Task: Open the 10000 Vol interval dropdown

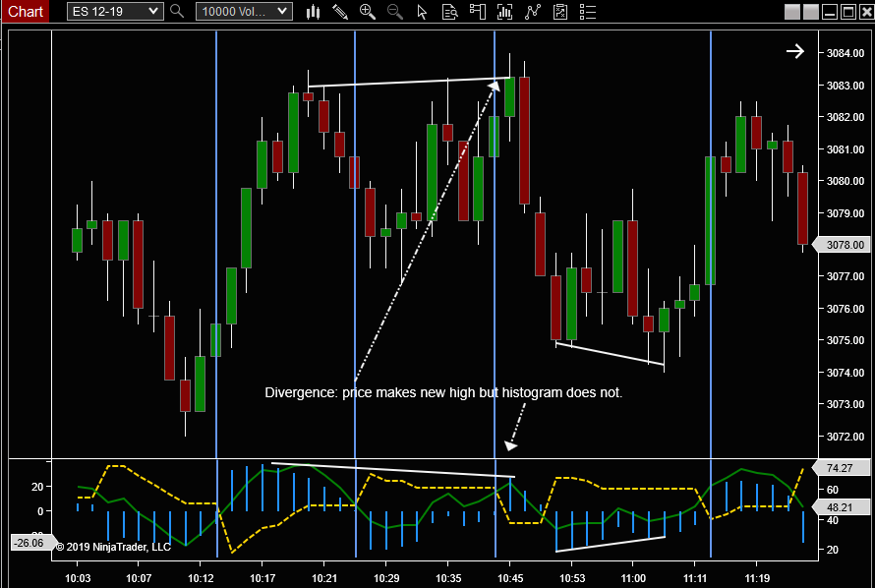Action: coord(243,12)
